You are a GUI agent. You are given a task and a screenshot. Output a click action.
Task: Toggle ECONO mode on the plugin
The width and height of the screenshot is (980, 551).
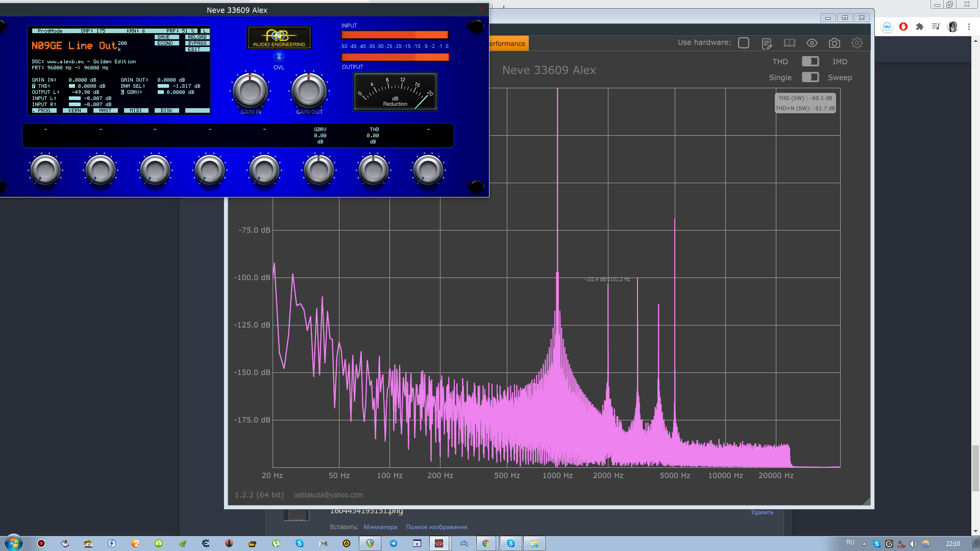(166, 43)
